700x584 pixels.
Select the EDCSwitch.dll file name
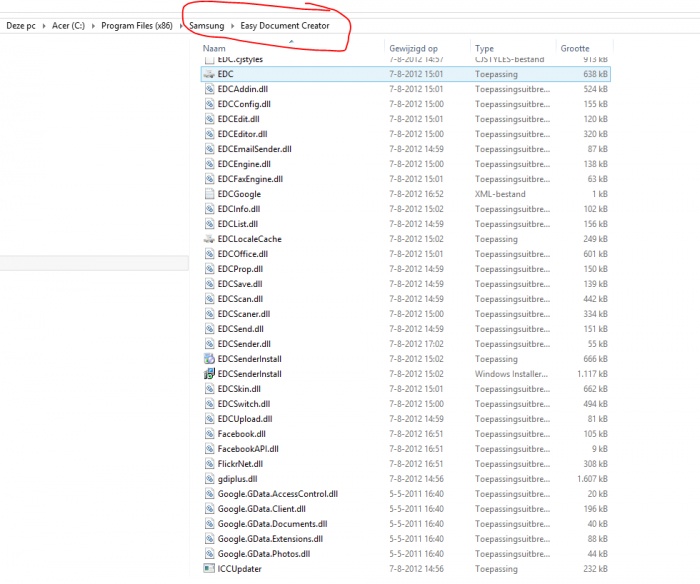(x=244, y=404)
